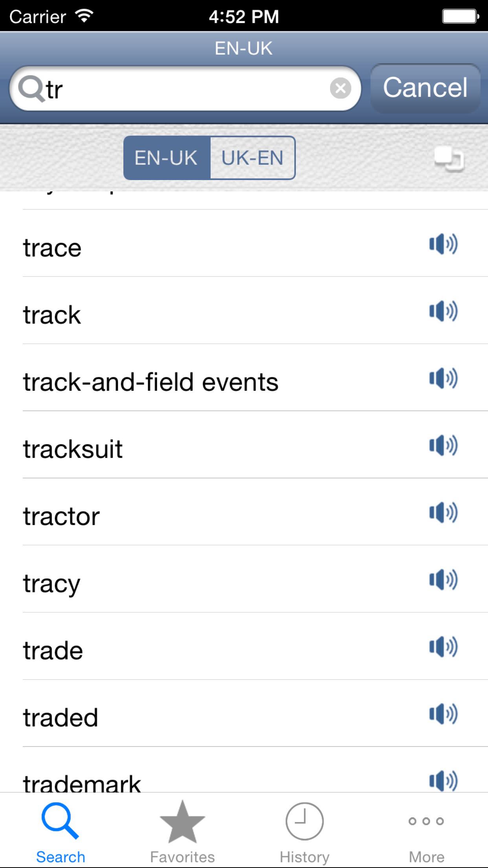This screenshot has height=868, width=488.
Task: Focus the search field containing tr
Action: coord(185,88)
